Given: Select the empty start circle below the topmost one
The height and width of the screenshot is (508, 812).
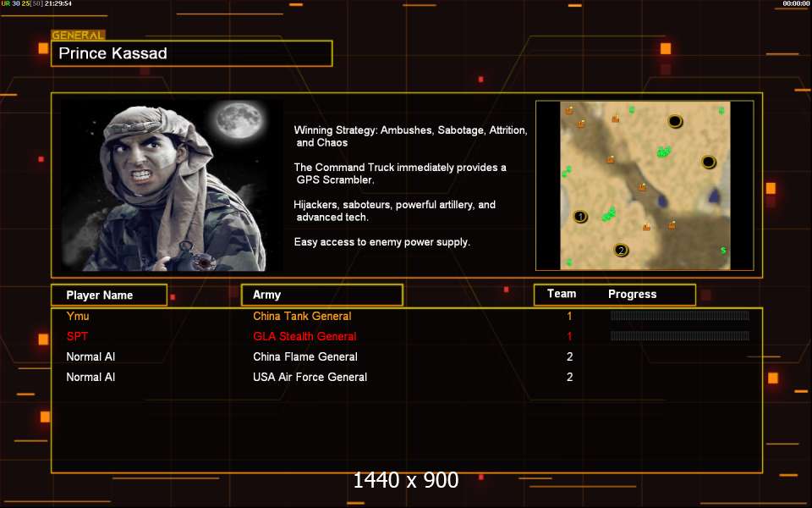Looking at the screenshot, I should pyautogui.click(x=708, y=163).
